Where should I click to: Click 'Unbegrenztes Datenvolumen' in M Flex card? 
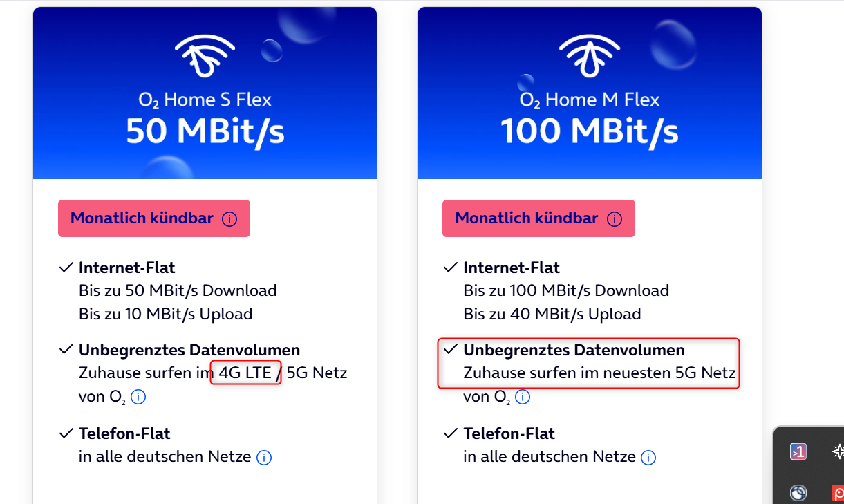click(574, 350)
